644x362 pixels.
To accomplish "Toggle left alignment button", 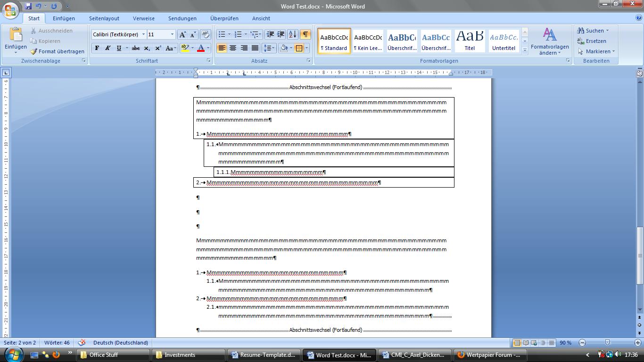I will click(222, 48).
